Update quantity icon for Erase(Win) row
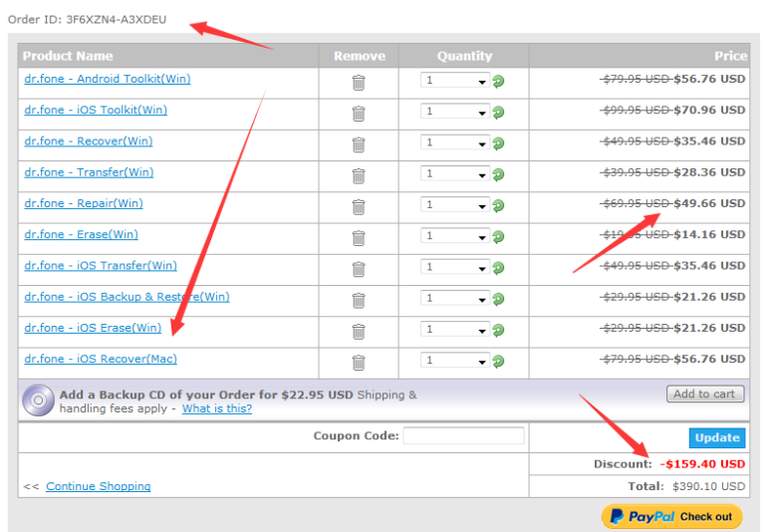Image resolution: width=765 pixels, height=532 pixels. (x=498, y=237)
